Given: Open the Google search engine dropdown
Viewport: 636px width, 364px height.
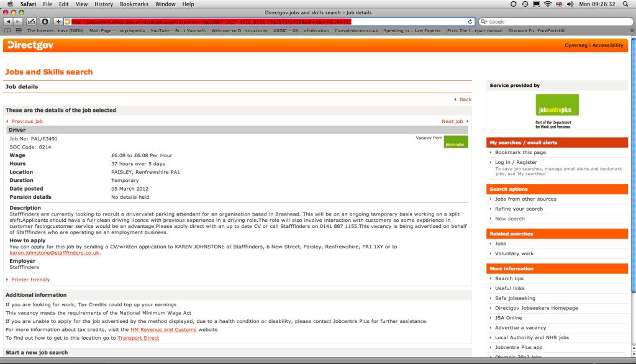Looking at the screenshot, I should (x=483, y=22).
